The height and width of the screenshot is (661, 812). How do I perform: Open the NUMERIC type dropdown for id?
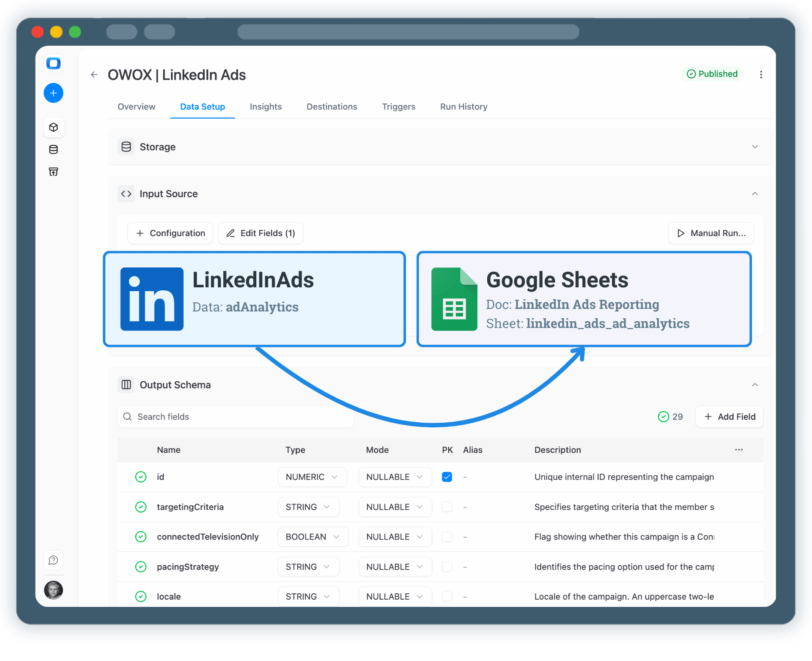point(312,477)
